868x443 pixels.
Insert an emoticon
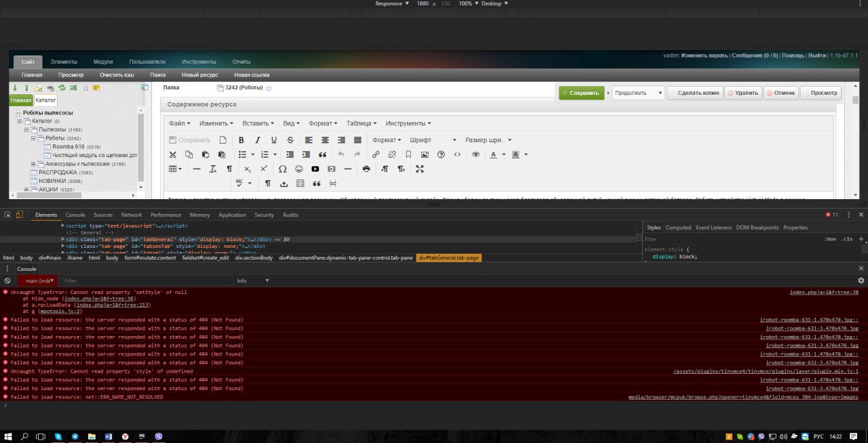pyautogui.click(x=298, y=169)
